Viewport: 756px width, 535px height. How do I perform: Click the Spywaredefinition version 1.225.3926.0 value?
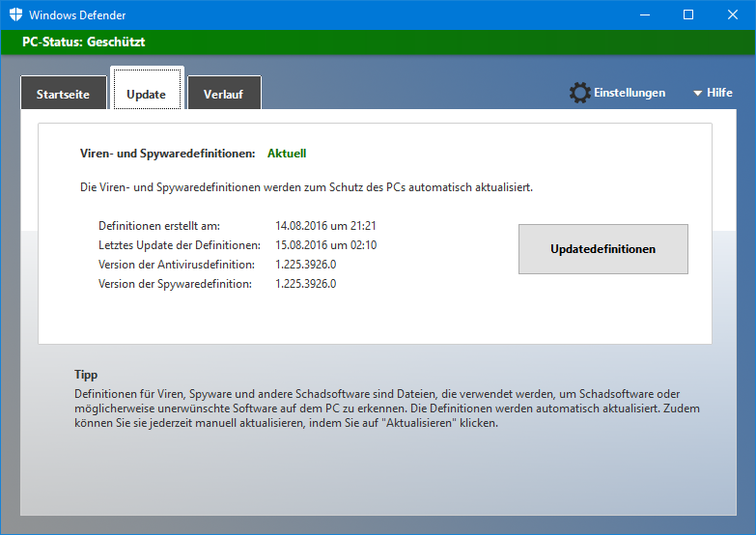click(x=306, y=284)
